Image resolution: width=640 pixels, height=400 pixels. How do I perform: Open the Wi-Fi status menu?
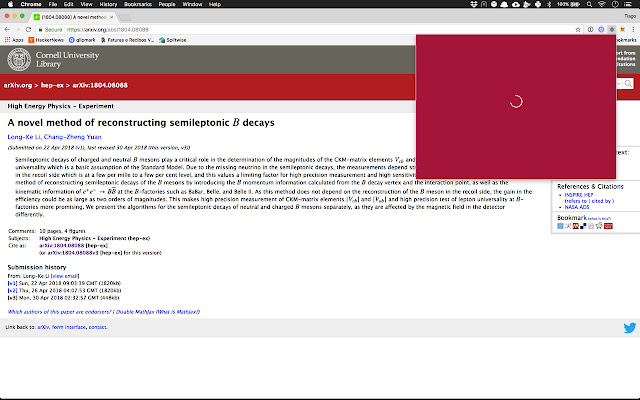[x=602, y=4]
